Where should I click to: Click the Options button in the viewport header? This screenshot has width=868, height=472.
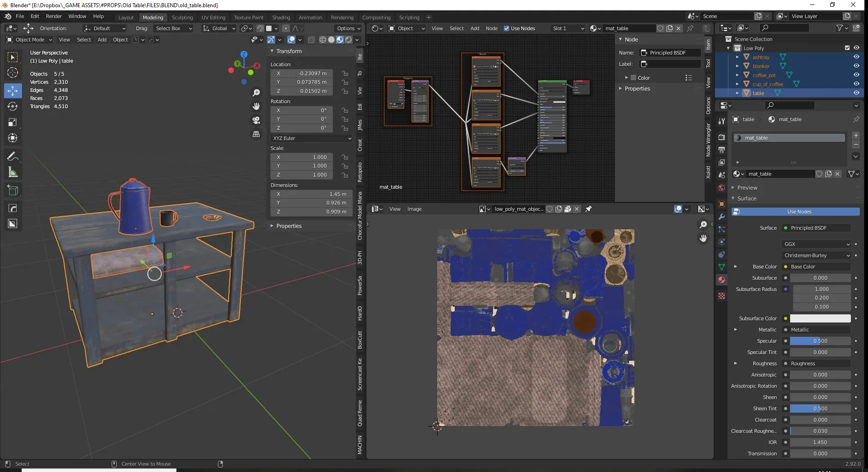[x=348, y=28]
